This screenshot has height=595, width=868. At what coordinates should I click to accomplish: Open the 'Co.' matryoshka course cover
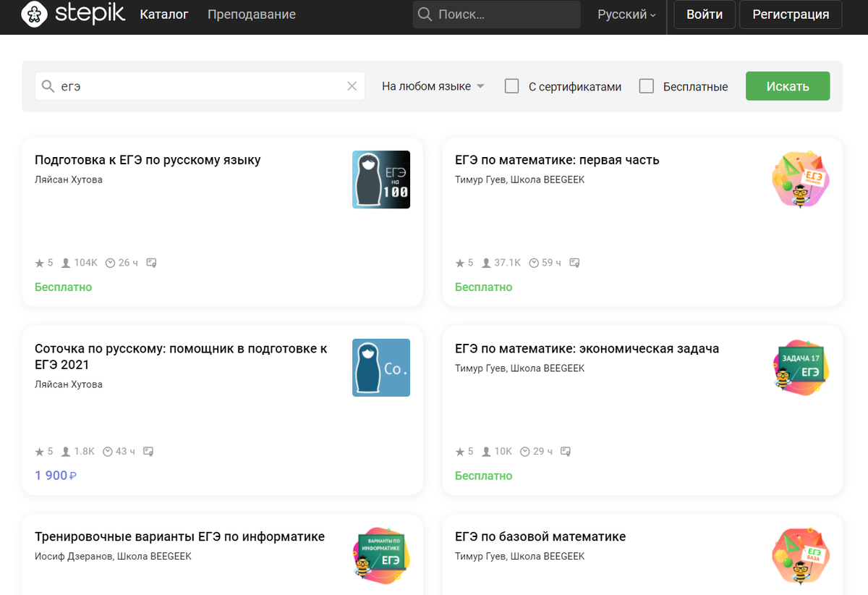381,368
